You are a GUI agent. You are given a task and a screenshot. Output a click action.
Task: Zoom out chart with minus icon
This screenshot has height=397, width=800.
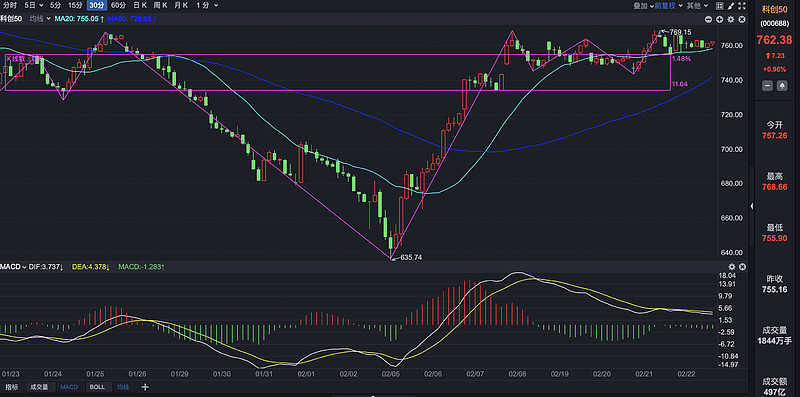(708, 19)
